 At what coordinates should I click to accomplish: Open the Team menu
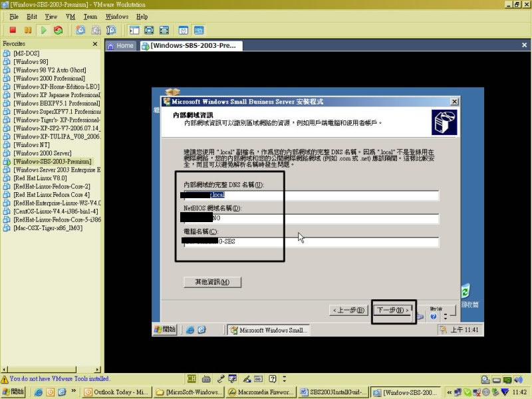90,16
